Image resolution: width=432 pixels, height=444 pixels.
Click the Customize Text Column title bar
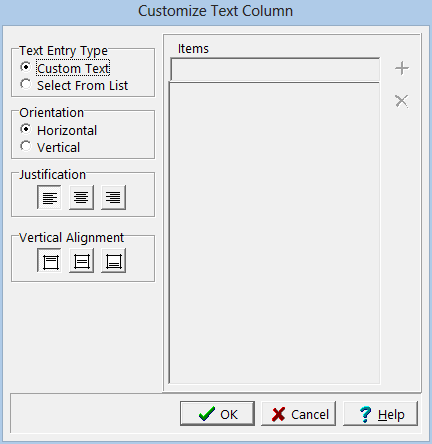tap(216, 11)
